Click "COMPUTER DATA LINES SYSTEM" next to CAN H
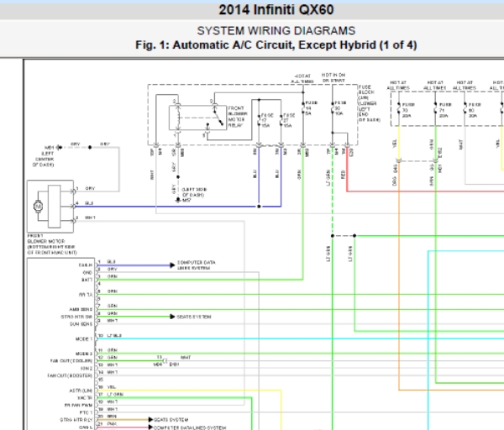Image resolution: width=504 pixels, height=430 pixels. point(197,265)
